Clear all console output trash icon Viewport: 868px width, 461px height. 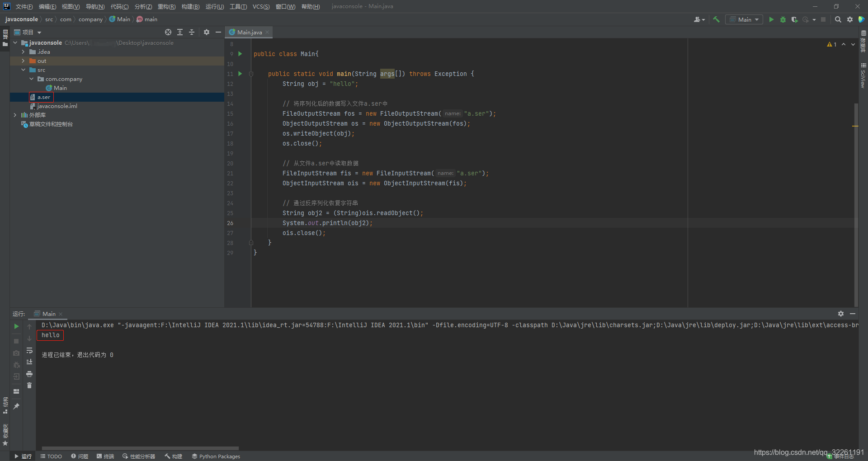click(x=29, y=386)
